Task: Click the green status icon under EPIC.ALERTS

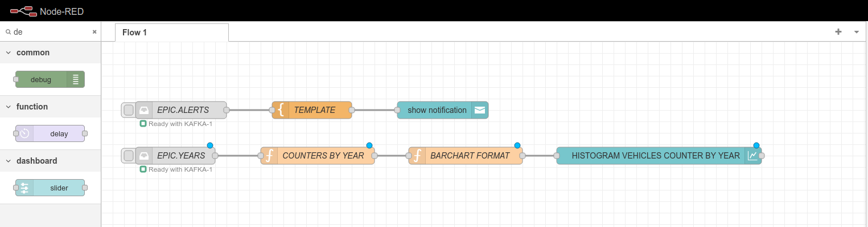Action: pyautogui.click(x=143, y=123)
